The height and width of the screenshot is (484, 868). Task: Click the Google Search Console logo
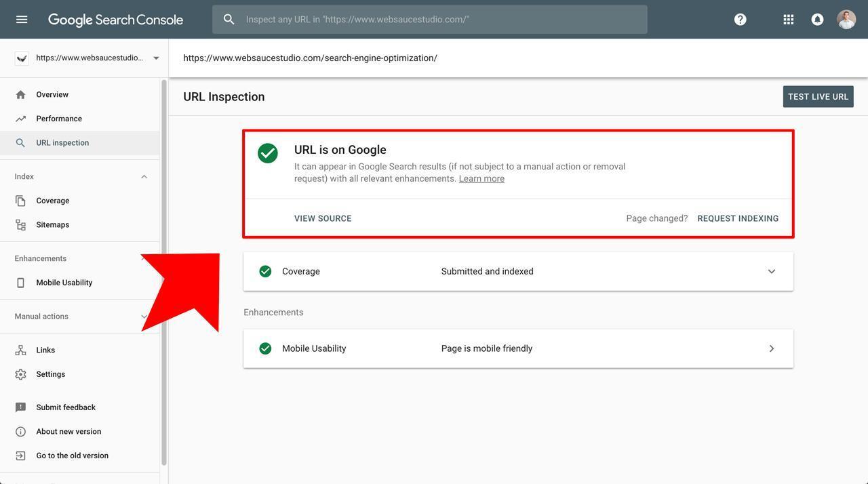[115, 20]
